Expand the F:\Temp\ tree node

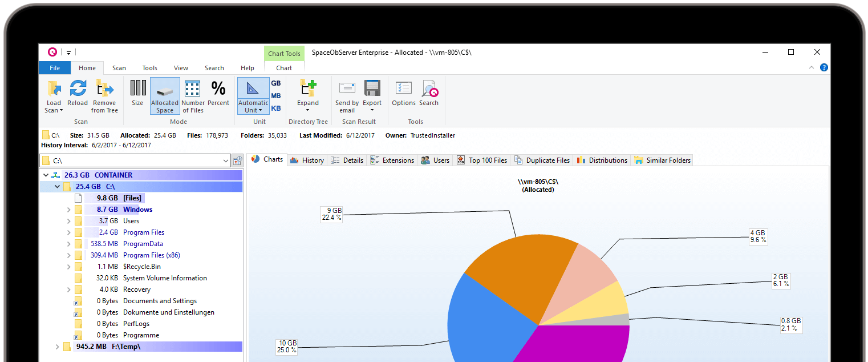tap(57, 347)
